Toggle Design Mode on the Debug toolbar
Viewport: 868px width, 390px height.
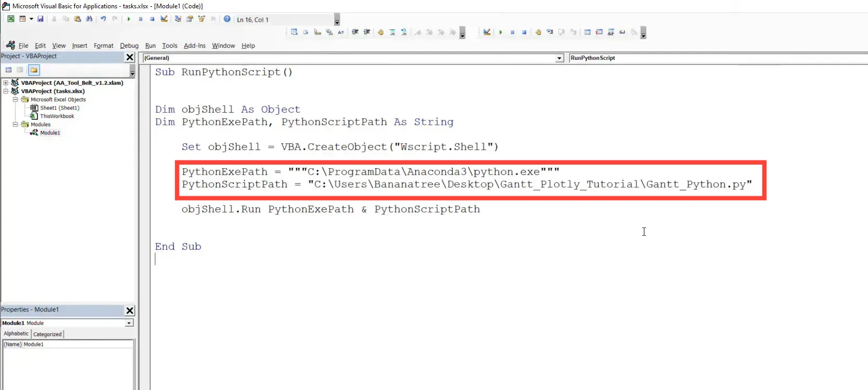tap(487, 32)
